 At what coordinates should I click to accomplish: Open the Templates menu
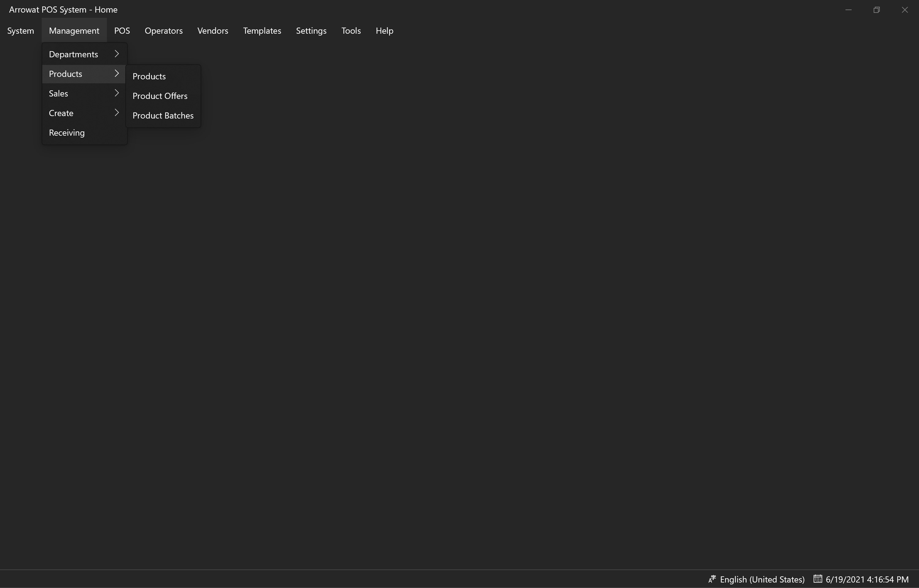(262, 31)
